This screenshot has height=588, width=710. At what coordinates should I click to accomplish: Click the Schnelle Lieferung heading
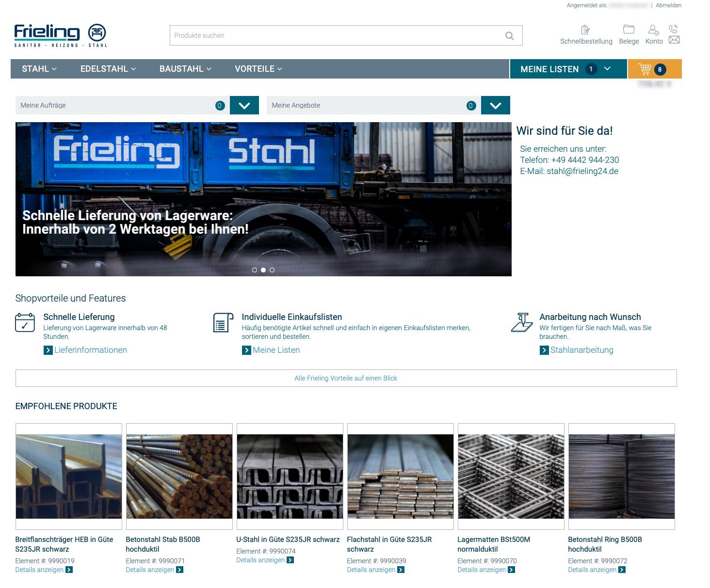(79, 317)
